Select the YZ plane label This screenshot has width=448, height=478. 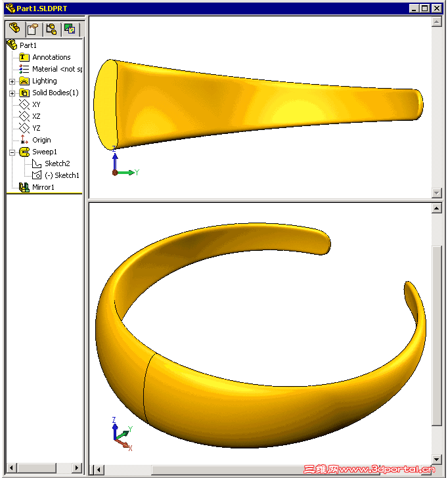[x=36, y=128]
